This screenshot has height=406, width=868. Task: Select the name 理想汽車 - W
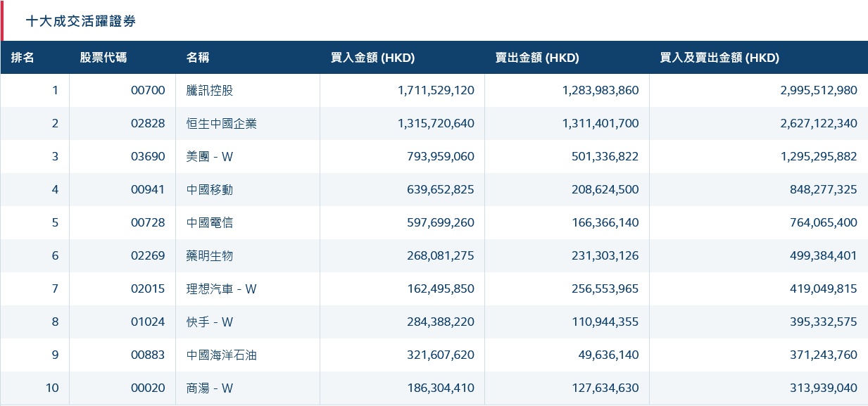(x=222, y=288)
